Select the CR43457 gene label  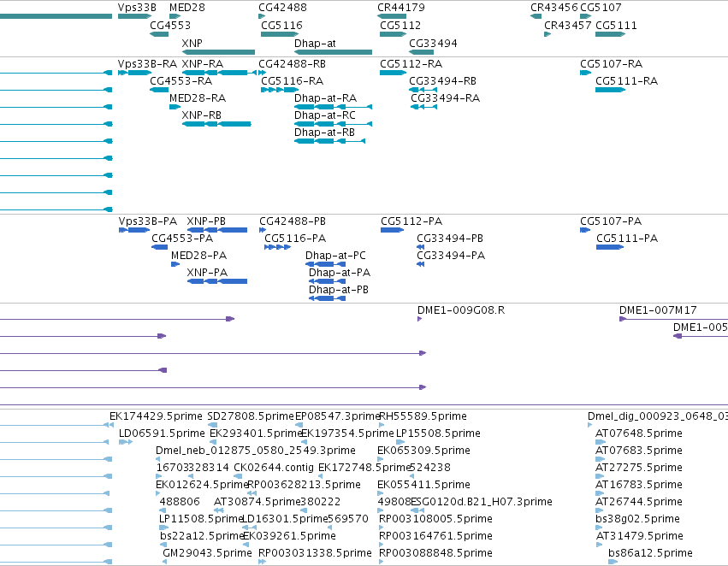point(567,25)
